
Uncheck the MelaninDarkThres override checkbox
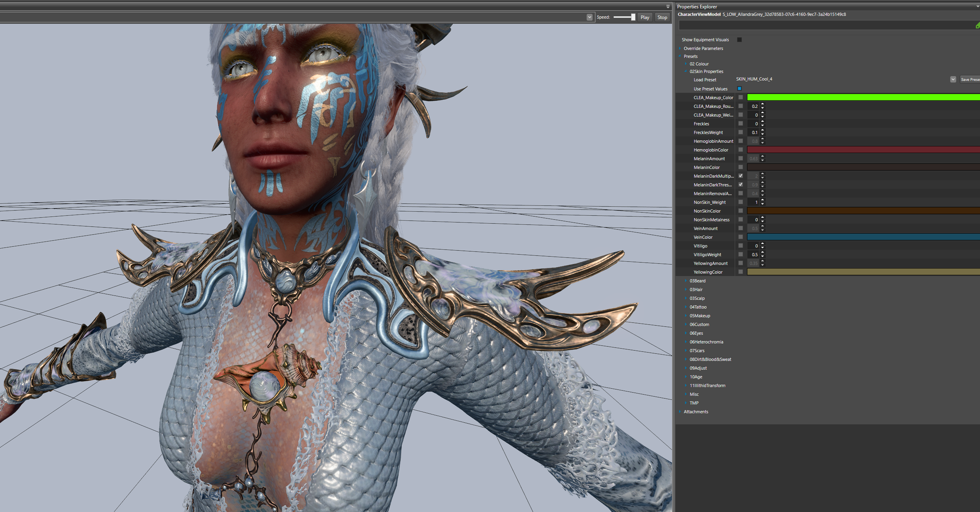(741, 184)
